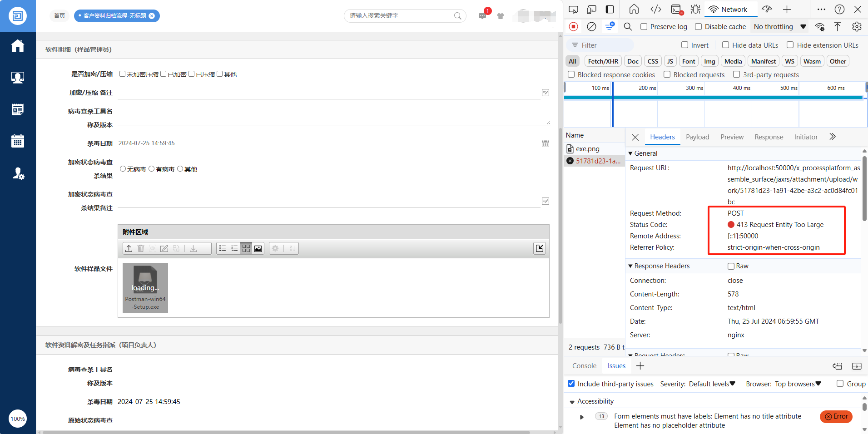868x434 pixels.
Task: Check the Blocked requests checkbox
Action: point(667,74)
